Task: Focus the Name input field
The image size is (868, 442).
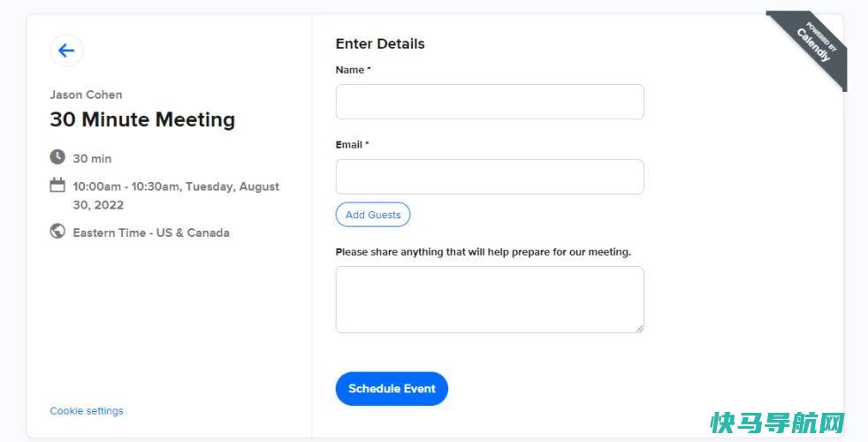Action: click(490, 102)
